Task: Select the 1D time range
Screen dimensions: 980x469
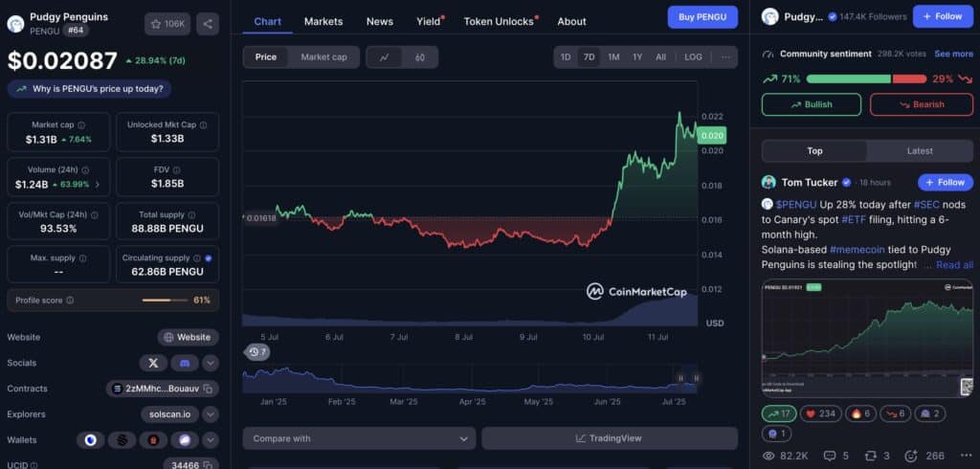Action: click(x=565, y=56)
